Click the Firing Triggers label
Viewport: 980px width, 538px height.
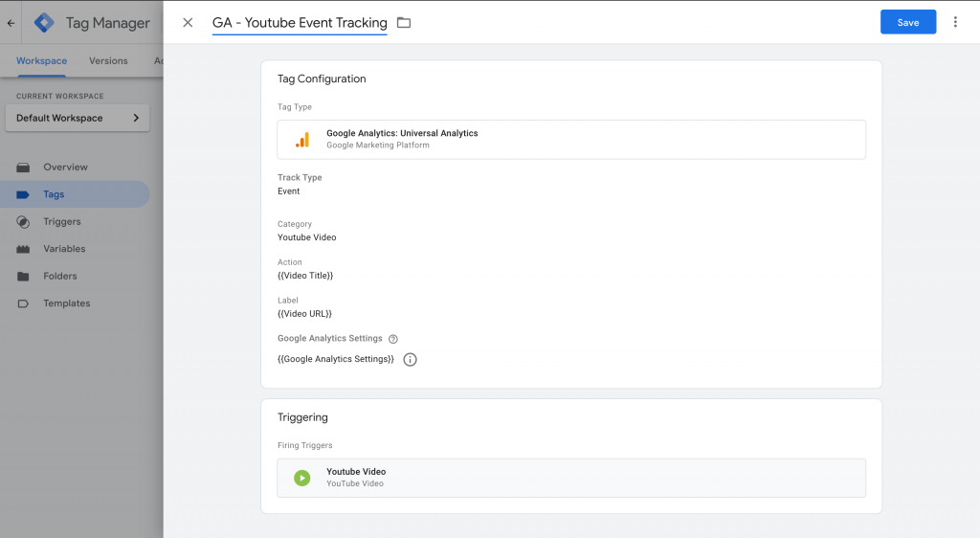coord(305,445)
